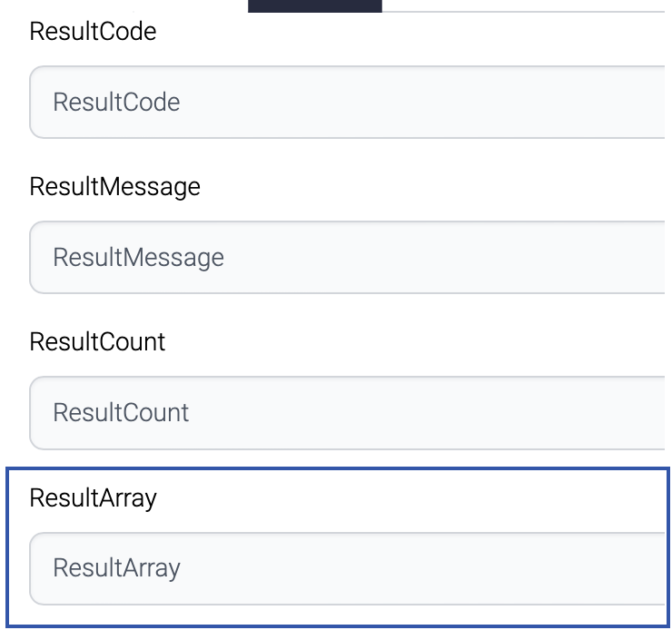
Task: Click the ResultCount label text
Action: [x=97, y=342]
